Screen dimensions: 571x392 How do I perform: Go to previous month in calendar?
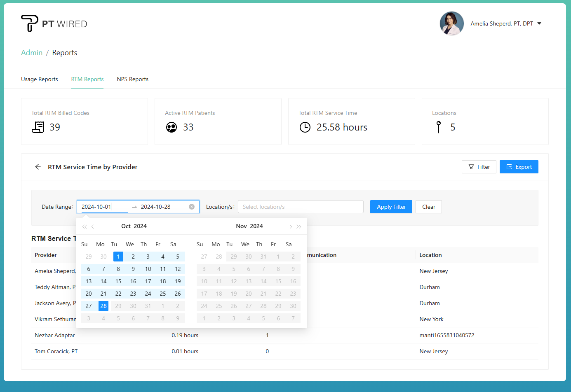click(93, 226)
